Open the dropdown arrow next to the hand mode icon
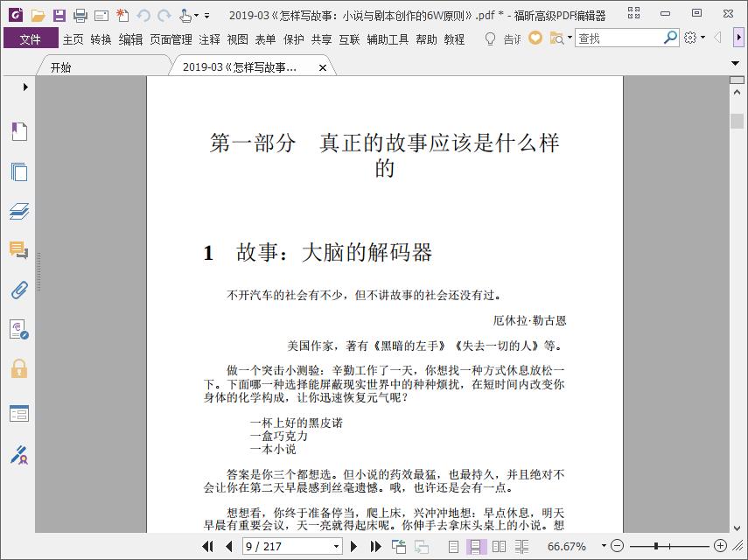This screenshot has width=748, height=560. (196, 16)
